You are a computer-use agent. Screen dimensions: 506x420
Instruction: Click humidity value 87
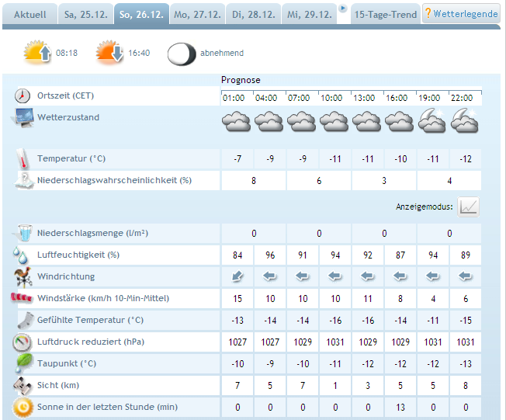[x=400, y=255]
